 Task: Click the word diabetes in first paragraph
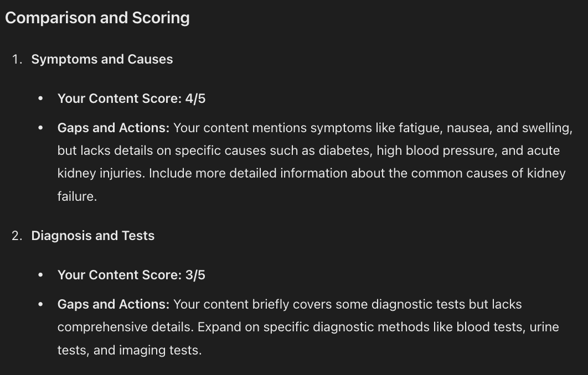click(x=345, y=150)
